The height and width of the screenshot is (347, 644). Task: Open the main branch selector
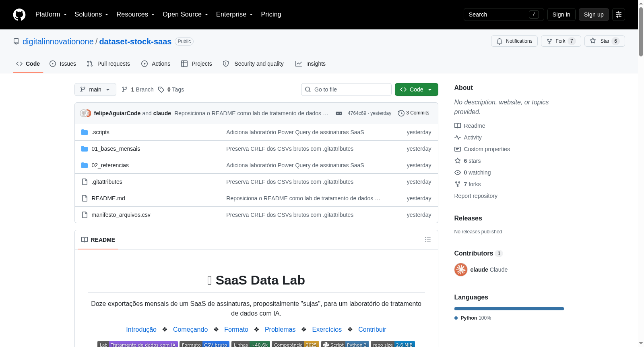pyautogui.click(x=95, y=89)
